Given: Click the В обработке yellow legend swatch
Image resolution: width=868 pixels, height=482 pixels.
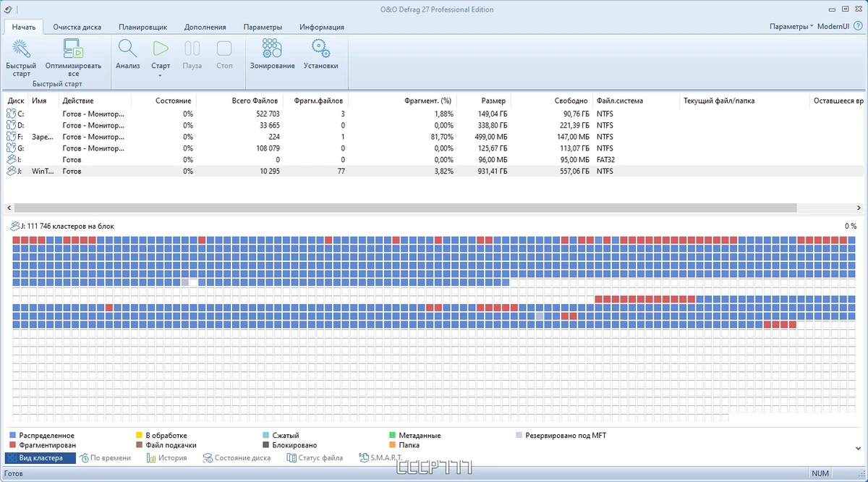Looking at the screenshot, I should pos(139,436).
